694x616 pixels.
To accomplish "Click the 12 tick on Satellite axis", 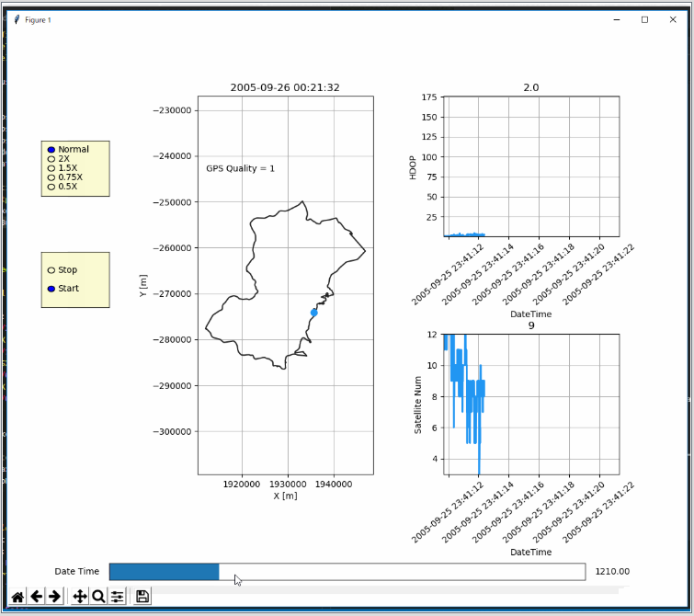I will pos(432,335).
